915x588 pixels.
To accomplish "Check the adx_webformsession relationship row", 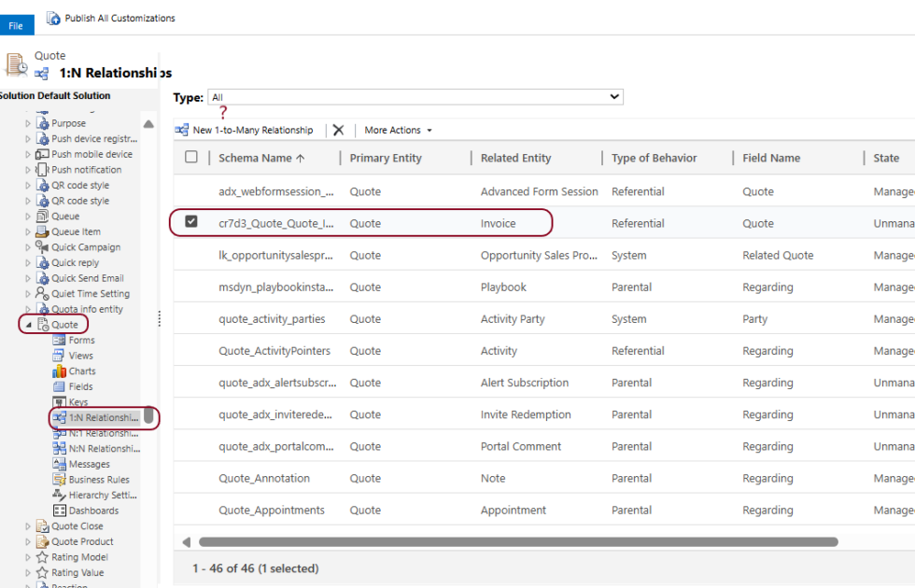I will [190, 191].
